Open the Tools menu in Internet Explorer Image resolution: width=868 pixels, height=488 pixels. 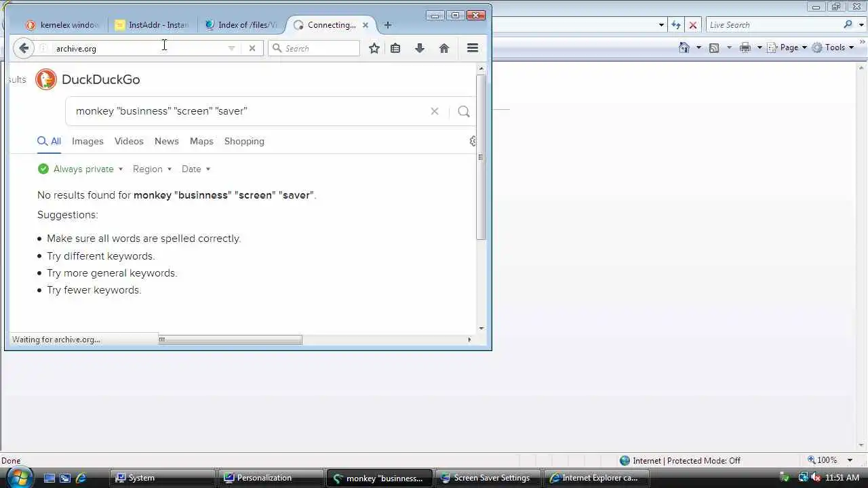pos(833,47)
